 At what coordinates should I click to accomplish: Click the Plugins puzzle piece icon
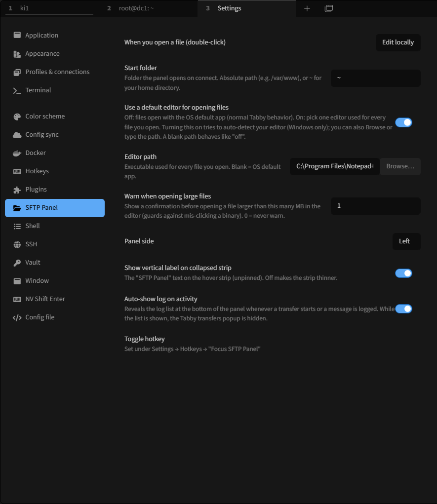[x=17, y=190]
